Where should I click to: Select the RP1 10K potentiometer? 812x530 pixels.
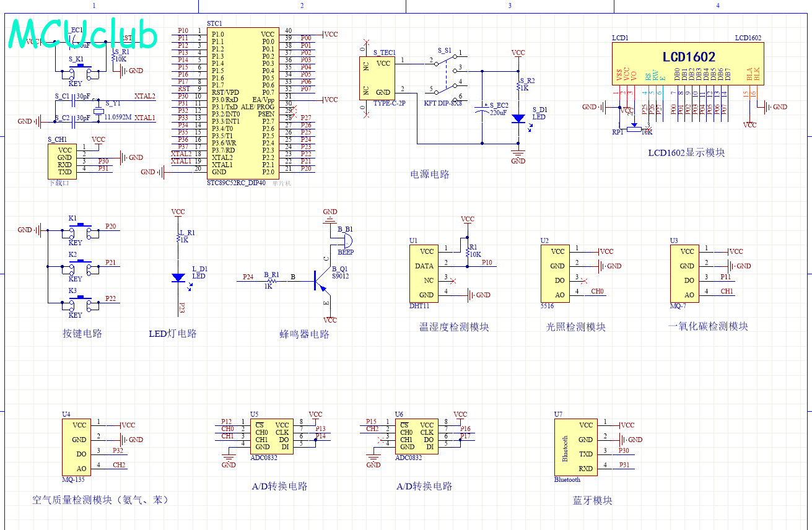click(633, 127)
